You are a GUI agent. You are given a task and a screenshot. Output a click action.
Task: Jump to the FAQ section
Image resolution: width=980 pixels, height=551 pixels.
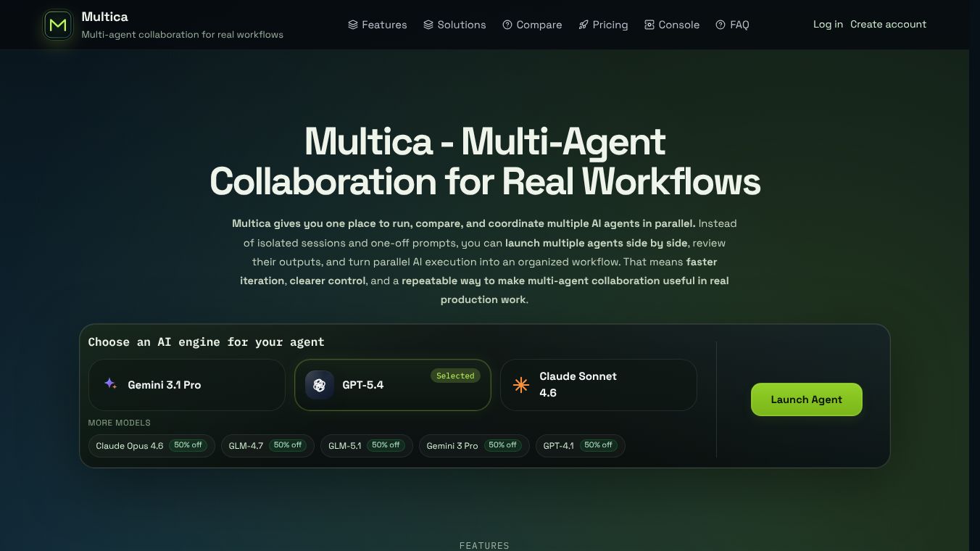[x=732, y=25]
